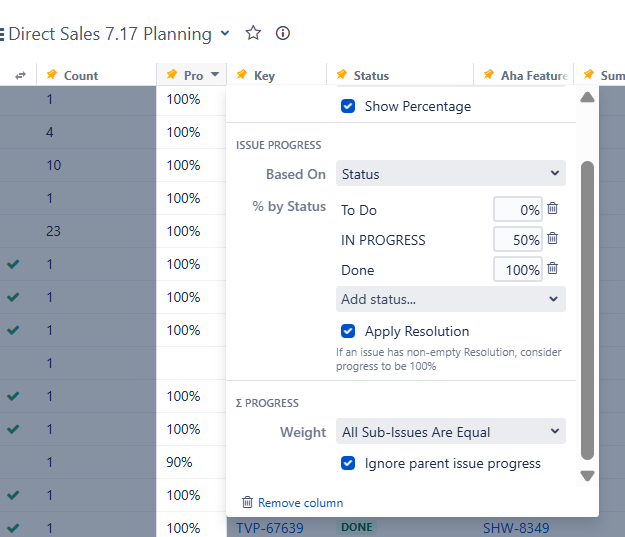Viewport: 625px width, 537px height.
Task: Open the TVP-67639 issue link
Action: [x=270, y=528]
